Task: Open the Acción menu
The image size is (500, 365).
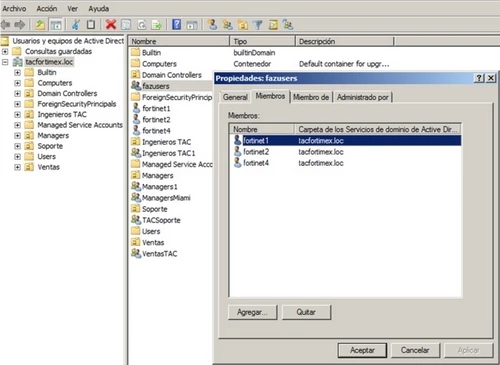Action: point(47,9)
